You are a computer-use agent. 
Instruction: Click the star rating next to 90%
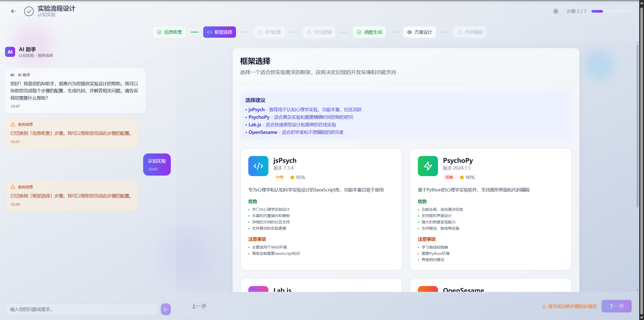[x=462, y=177]
